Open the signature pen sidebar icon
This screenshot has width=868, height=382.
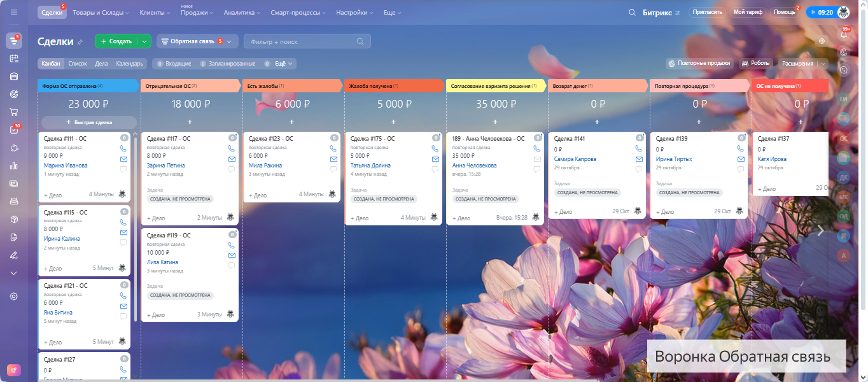pos(14,255)
